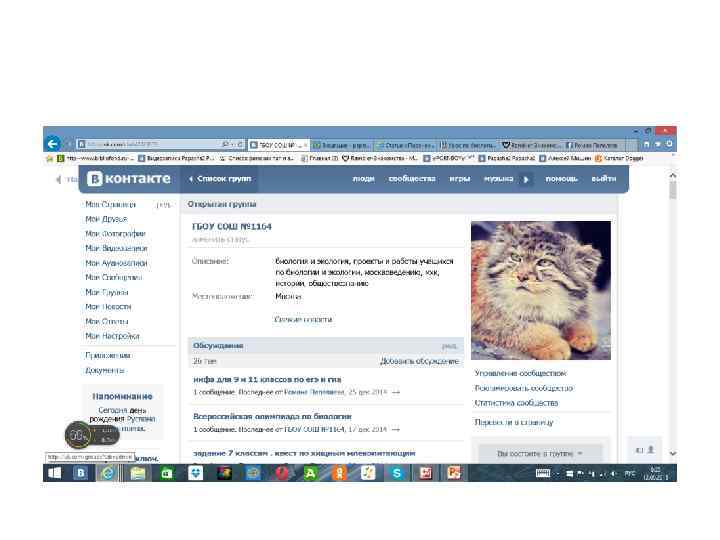The width and height of the screenshot is (720, 540).
Task: Open green A application in taskbar
Action: (x=310, y=473)
